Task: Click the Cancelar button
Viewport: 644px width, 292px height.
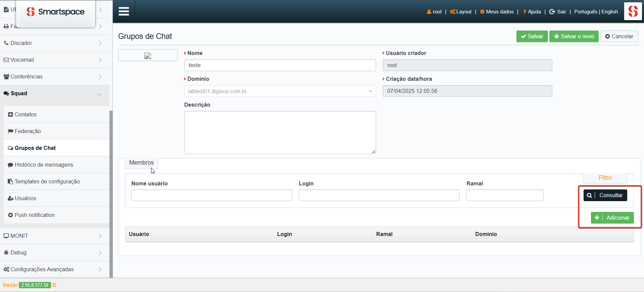Action: coord(619,36)
